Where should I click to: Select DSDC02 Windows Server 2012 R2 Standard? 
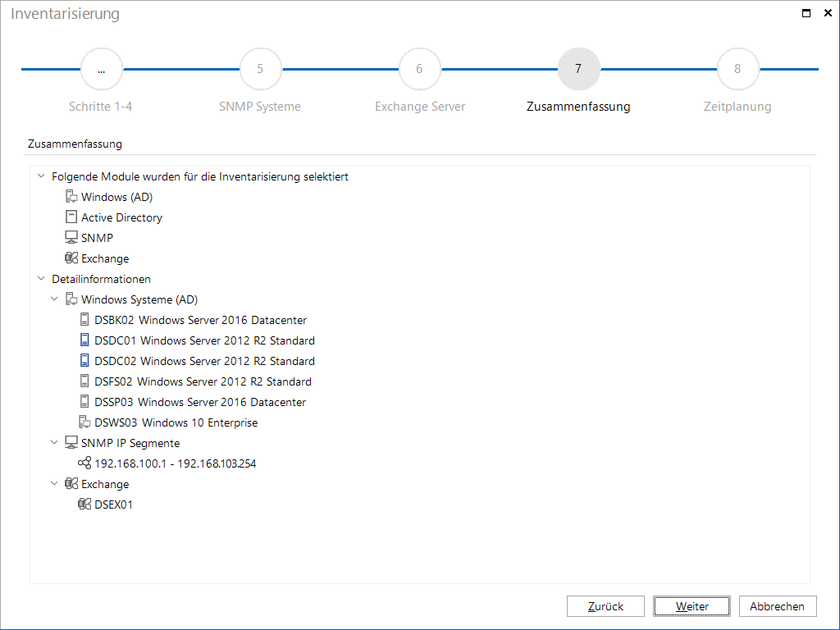click(204, 361)
